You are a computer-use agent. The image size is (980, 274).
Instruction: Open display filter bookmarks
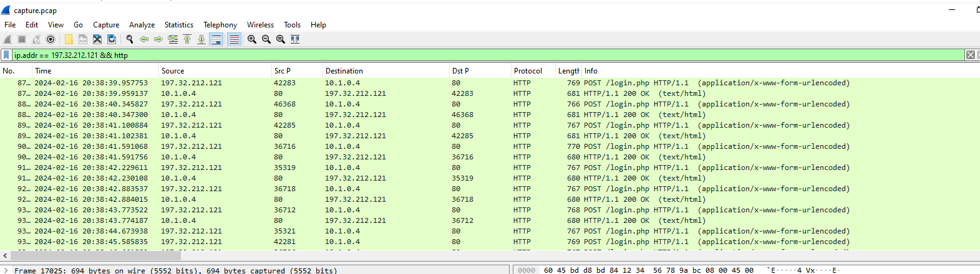pyautogui.click(x=6, y=55)
